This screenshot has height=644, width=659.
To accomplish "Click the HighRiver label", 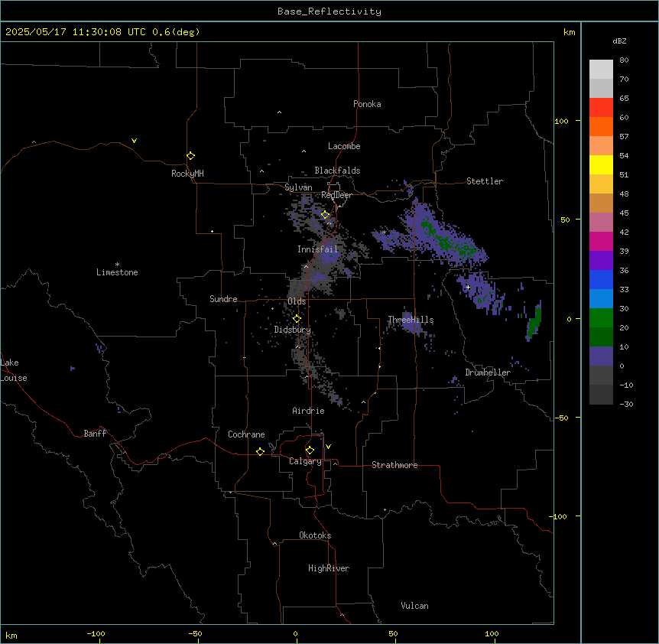I will (329, 568).
